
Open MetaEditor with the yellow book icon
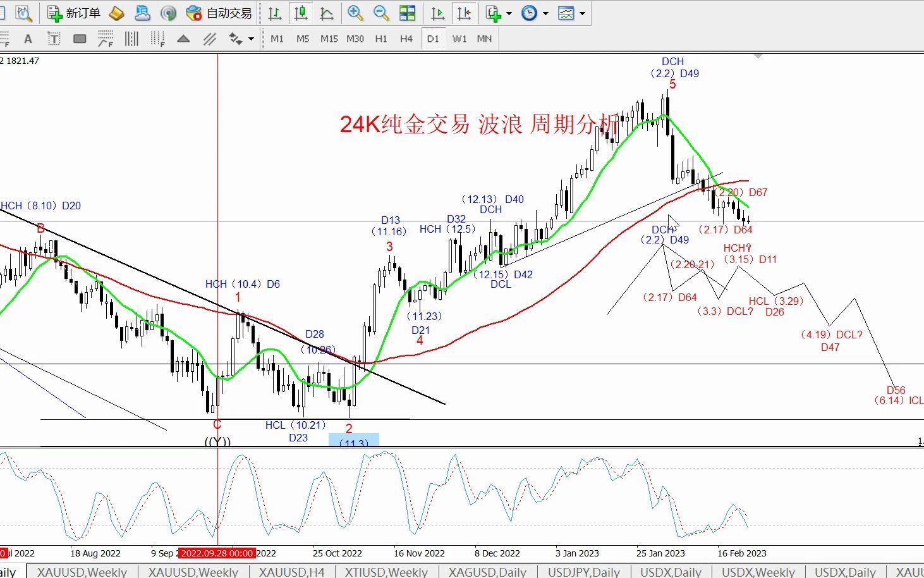[x=117, y=13]
